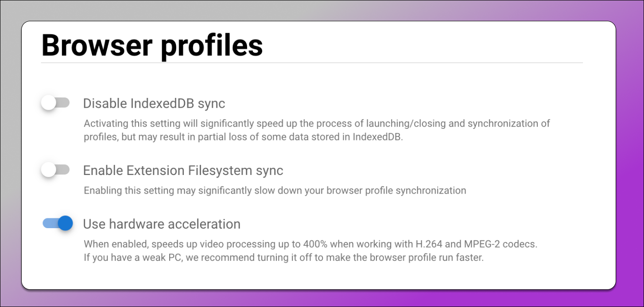
Task: Turn off Use hardware acceleration switch
Action: [58, 223]
